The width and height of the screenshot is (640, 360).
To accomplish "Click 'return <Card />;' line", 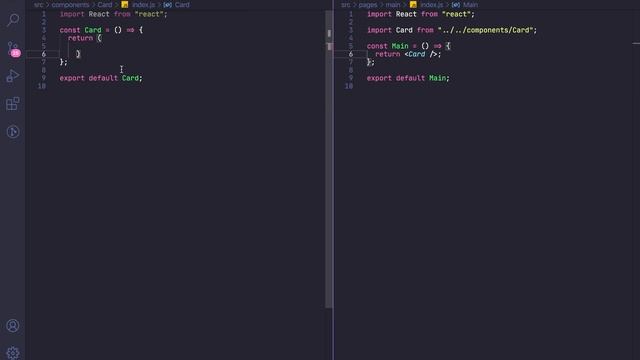I will (x=408, y=54).
